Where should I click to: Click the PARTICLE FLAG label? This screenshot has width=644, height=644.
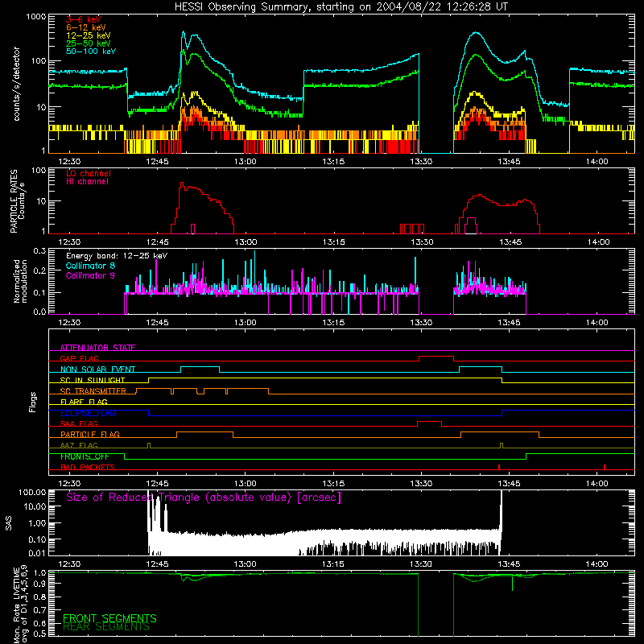point(90,434)
